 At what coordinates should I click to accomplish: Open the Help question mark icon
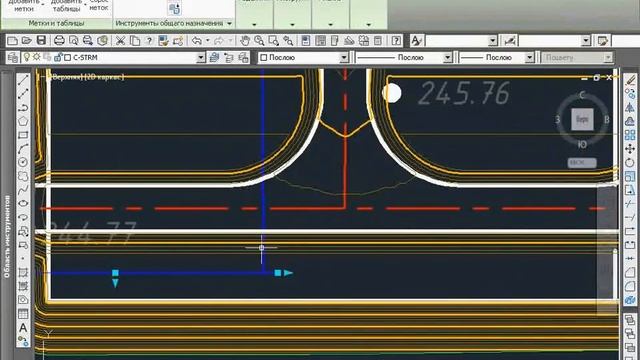[396, 40]
